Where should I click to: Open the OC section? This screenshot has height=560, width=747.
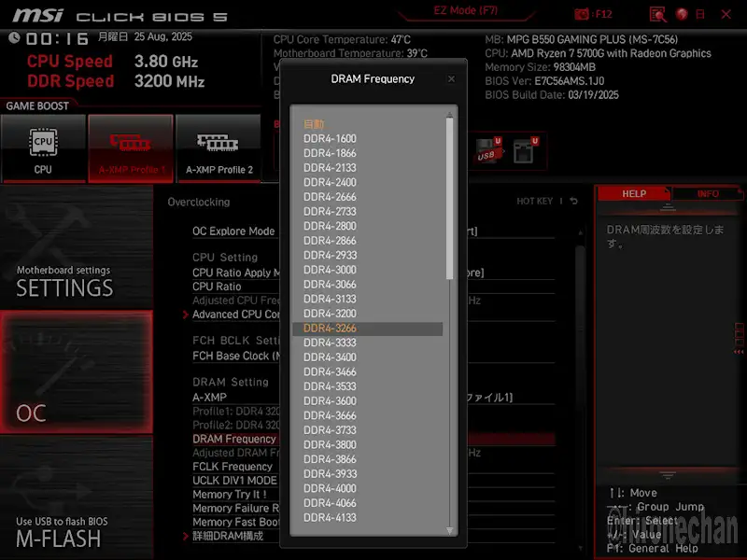pyautogui.click(x=77, y=372)
